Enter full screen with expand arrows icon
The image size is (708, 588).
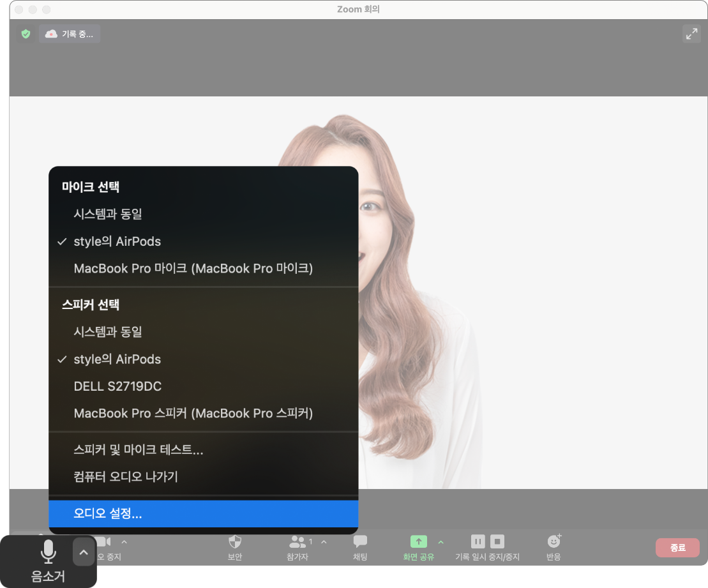pos(691,34)
